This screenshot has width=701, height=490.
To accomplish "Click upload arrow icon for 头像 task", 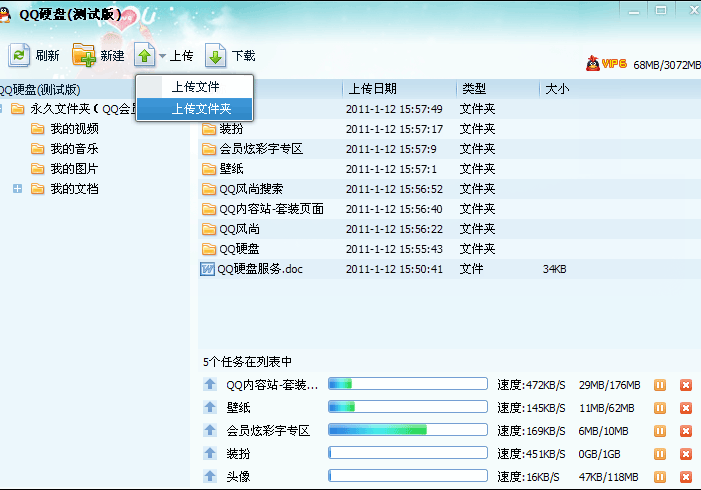I will [x=210, y=476].
